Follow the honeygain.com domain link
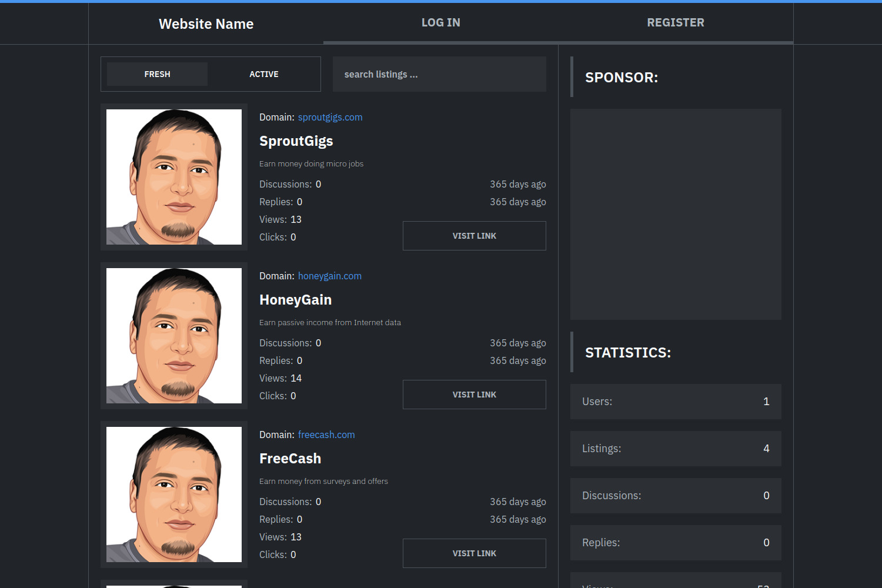882x588 pixels. tap(329, 276)
